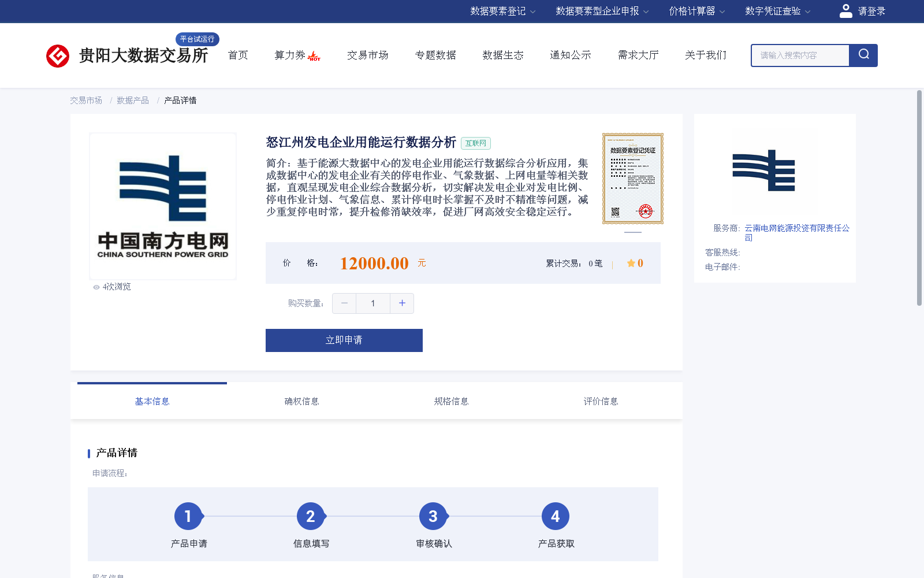The height and width of the screenshot is (578, 924).
Task: Expand the 价格计算器 dropdown
Action: point(697,11)
